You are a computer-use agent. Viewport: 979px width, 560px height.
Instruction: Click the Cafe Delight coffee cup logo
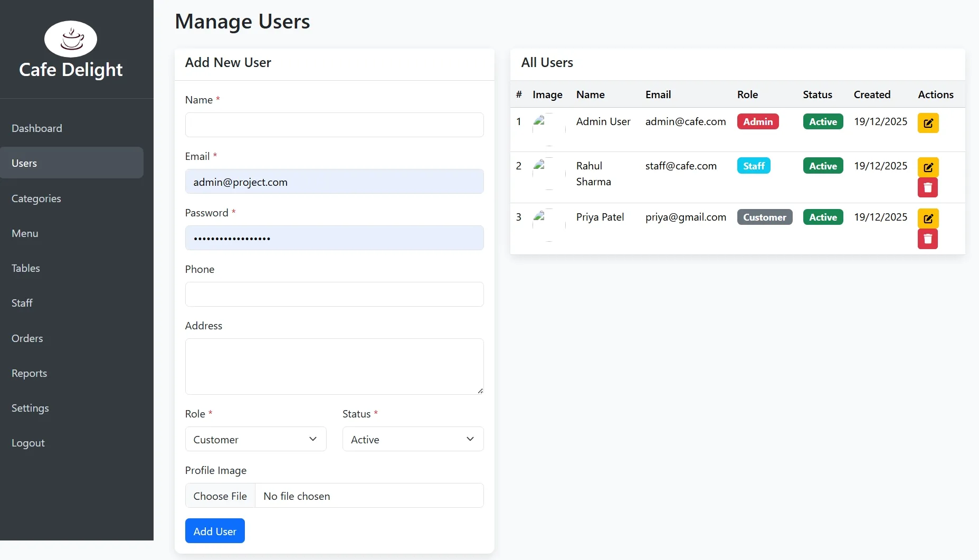[71, 39]
